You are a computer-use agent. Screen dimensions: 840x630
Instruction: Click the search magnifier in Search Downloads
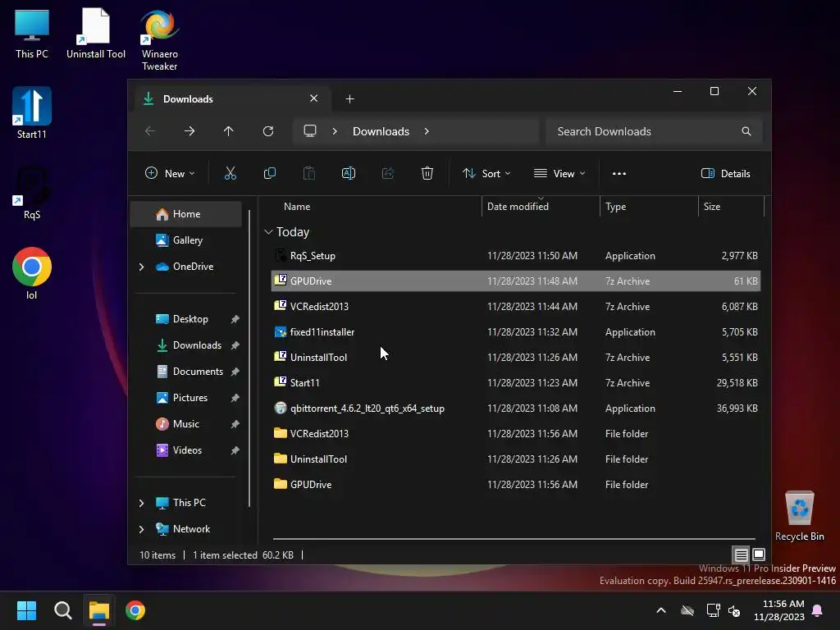(746, 131)
